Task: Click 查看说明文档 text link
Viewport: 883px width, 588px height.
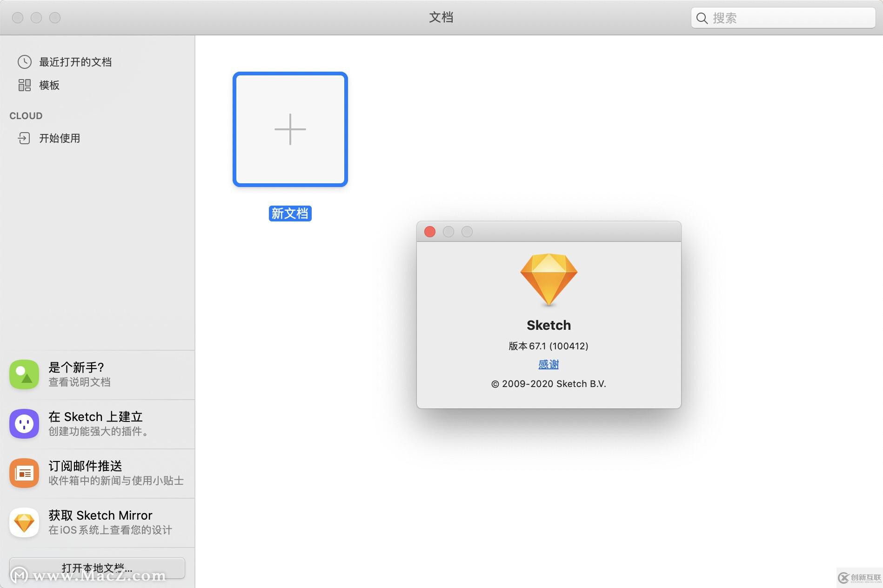Action: point(79,382)
